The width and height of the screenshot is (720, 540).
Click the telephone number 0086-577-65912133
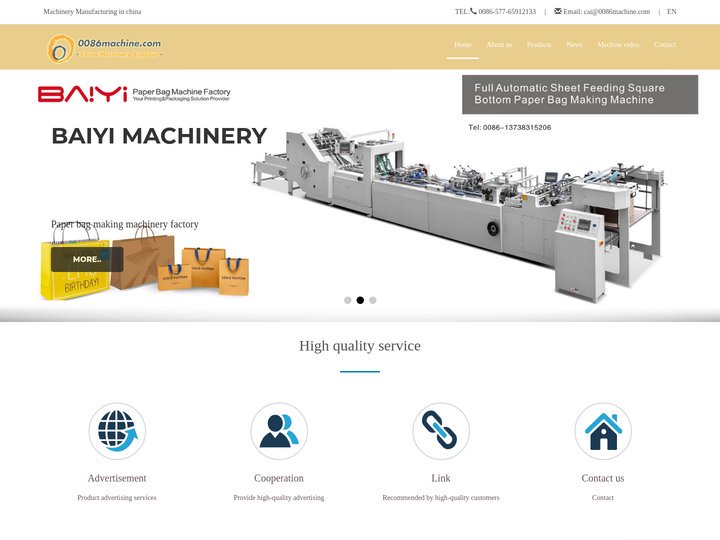point(507,12)
